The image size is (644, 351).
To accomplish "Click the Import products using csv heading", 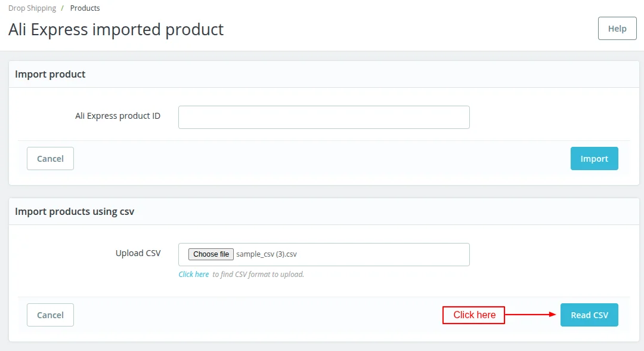I will 75,212.
